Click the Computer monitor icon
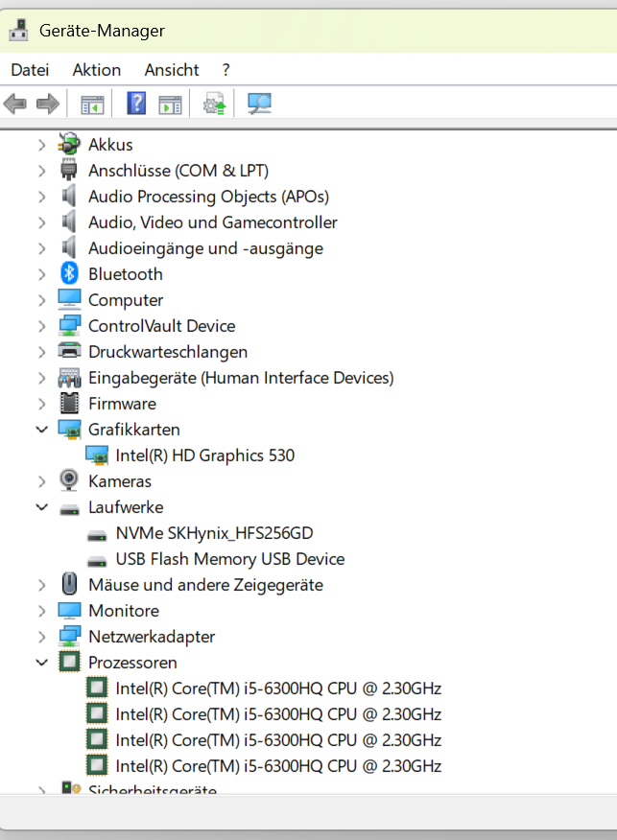Image resolution: width=617 pixels, height=840 pixels. click(69, 299)
